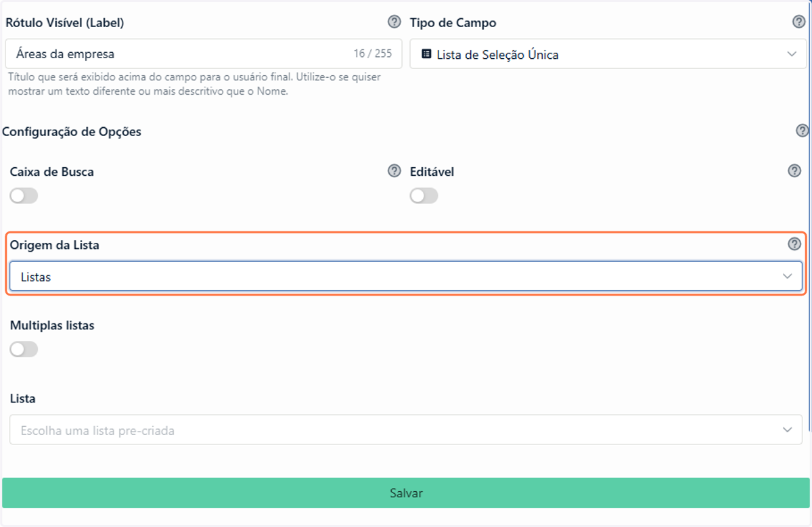Focus the Rótulo Visível text field
812x527 pixels.
pyautogui.click(x=203, y=53)
